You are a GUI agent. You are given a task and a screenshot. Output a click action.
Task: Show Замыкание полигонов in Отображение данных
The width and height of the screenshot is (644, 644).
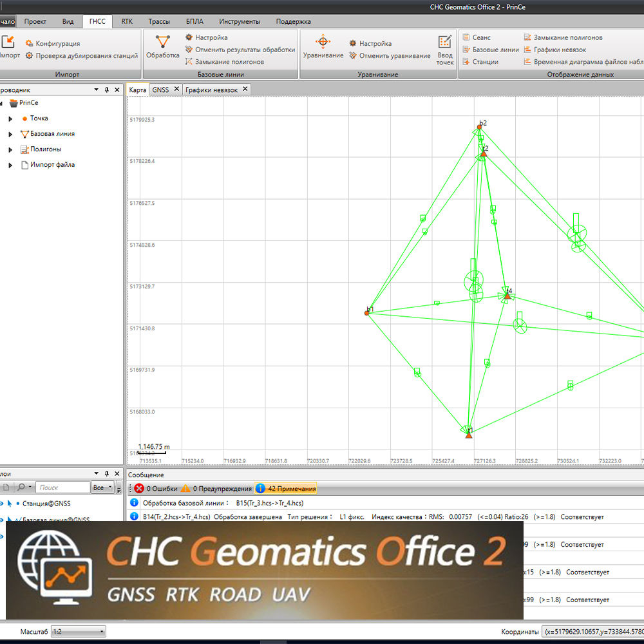563,37
